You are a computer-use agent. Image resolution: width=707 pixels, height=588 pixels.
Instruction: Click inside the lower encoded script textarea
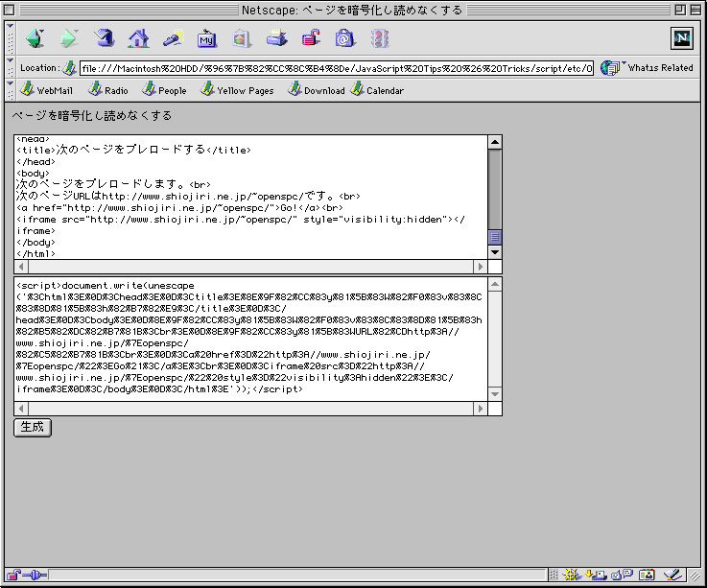pyautogui.click(x=250, y=340)
